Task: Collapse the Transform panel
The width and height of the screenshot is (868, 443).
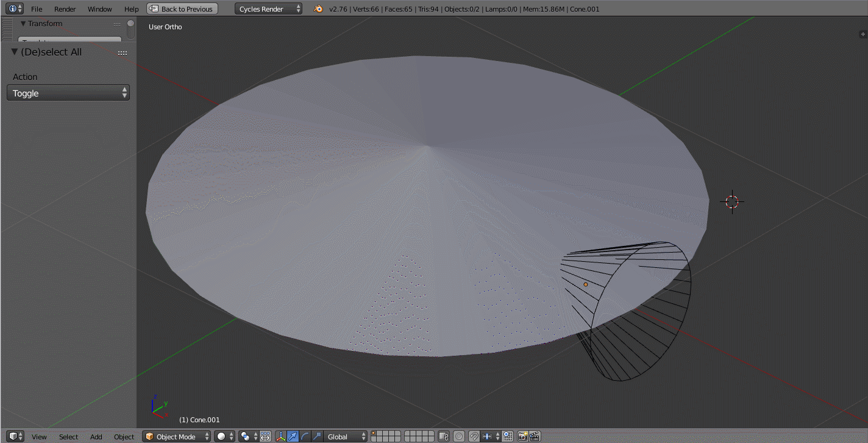Action: click(x=23, y=24)
